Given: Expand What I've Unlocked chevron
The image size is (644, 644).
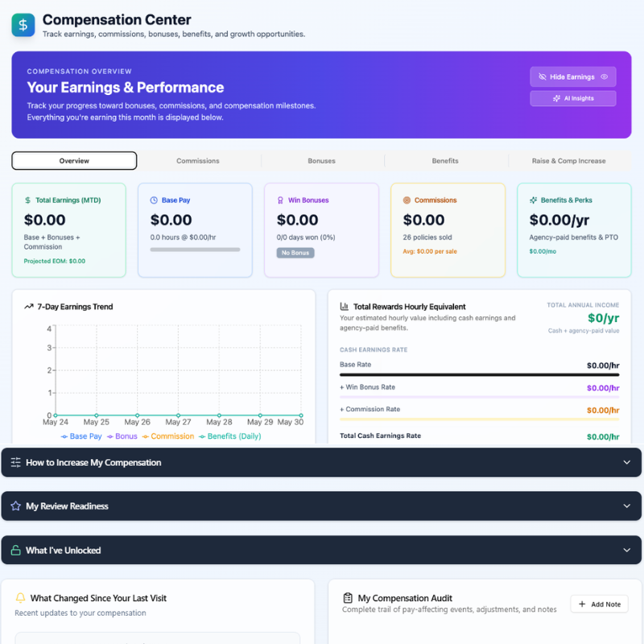Looking at the screenshot, I should 627,550.
